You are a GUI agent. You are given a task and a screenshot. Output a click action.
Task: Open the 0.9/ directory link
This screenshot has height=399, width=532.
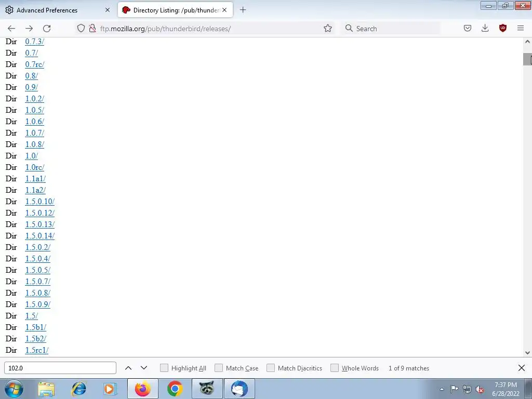tap(32, 87)
